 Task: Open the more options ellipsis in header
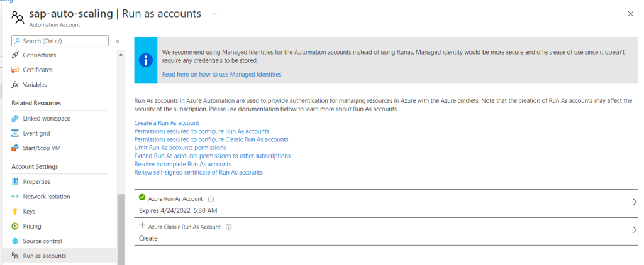pos(216,14)
